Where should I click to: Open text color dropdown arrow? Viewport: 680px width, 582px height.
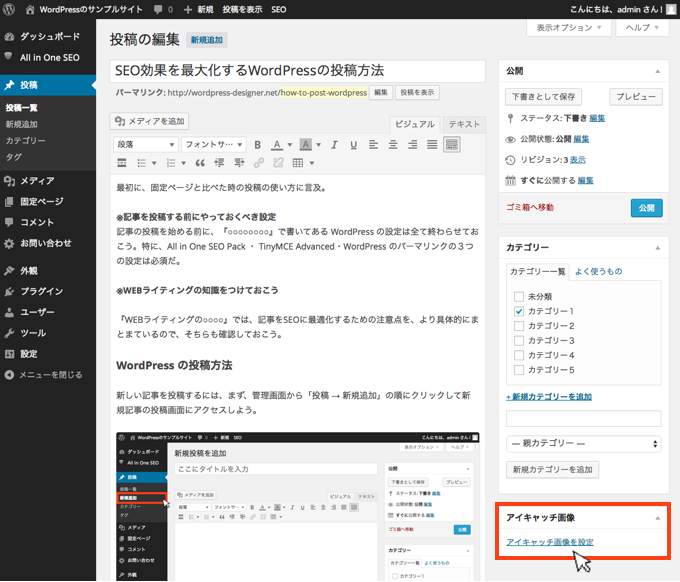(290, 145)
